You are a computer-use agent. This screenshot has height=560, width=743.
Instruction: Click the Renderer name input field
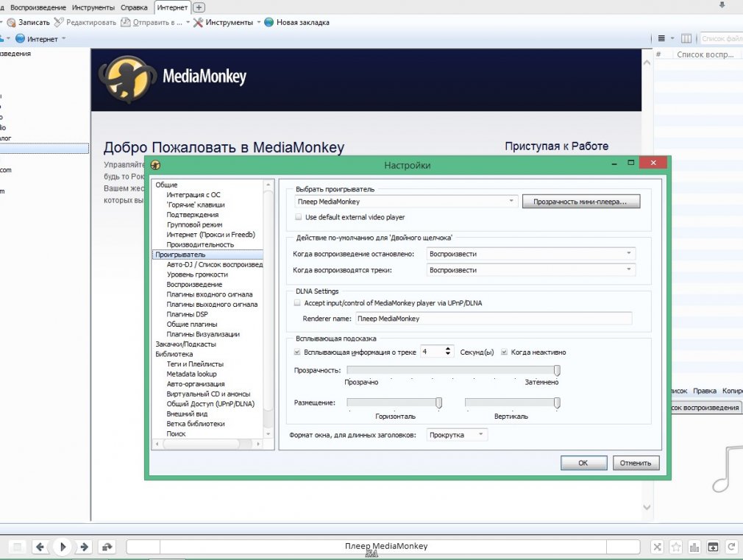click(x=494, y=319)
